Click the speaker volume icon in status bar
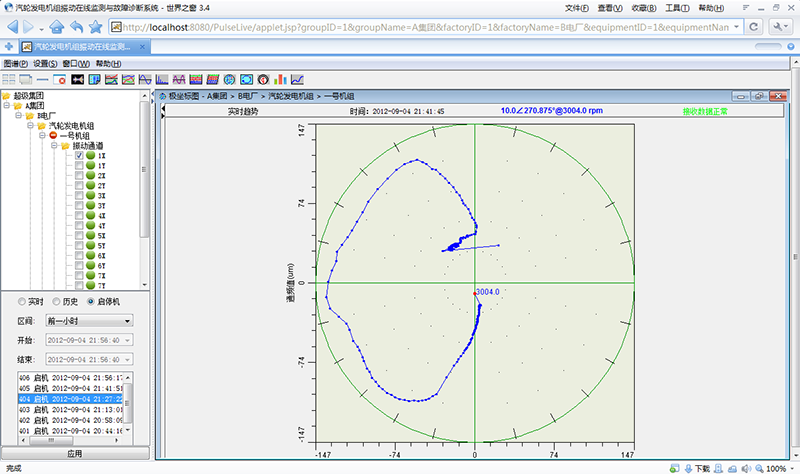The width and height of the screenshot is (800, 474). [x=746, y=468]
